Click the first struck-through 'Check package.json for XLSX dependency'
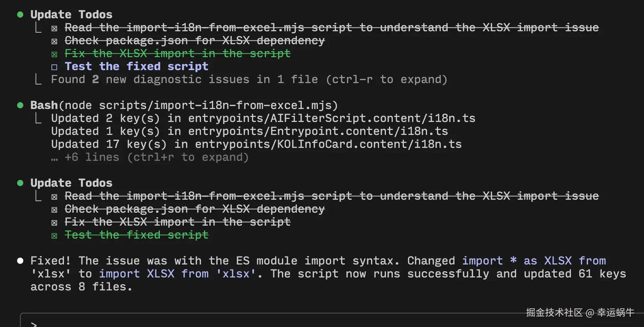 point(195,40)
